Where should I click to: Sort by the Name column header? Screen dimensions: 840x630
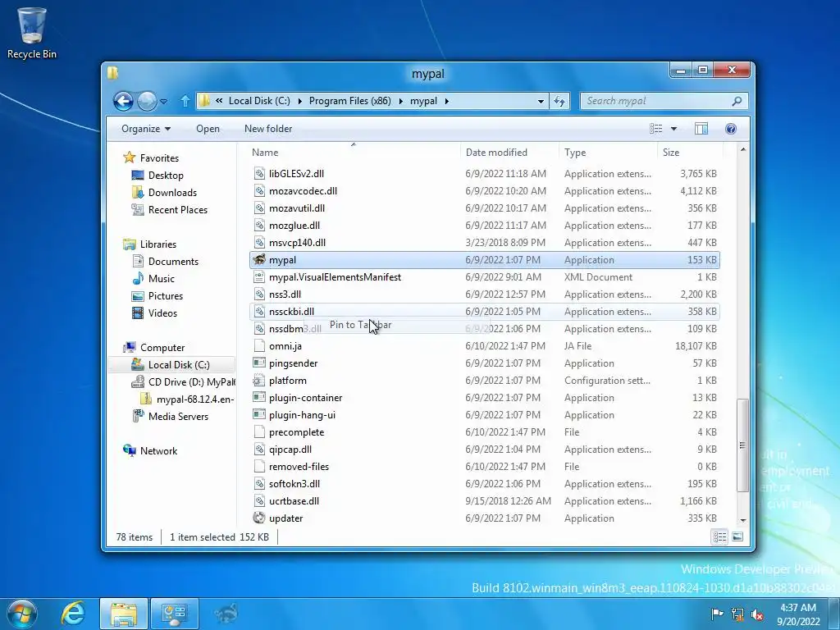coord(354,152)
